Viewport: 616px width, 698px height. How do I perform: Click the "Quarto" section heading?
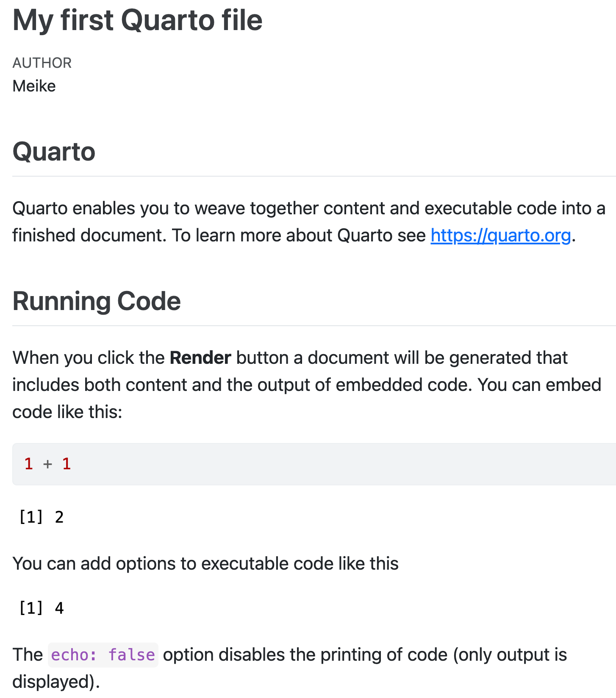54,152
